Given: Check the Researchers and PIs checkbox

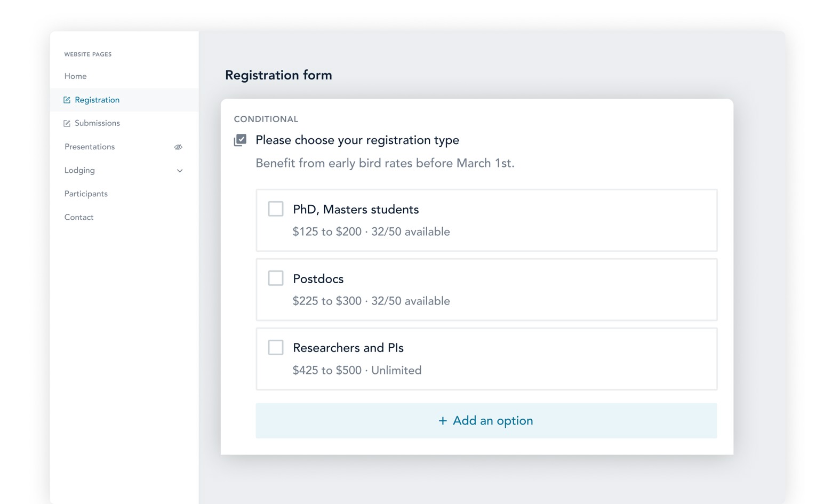Looking at the screenshot, I should (276, 347).
